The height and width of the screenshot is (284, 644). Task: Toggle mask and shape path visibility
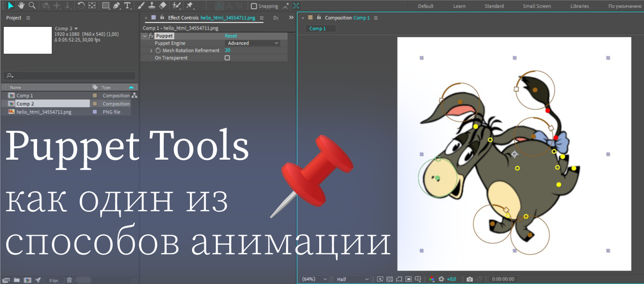(x=399, y=279)
